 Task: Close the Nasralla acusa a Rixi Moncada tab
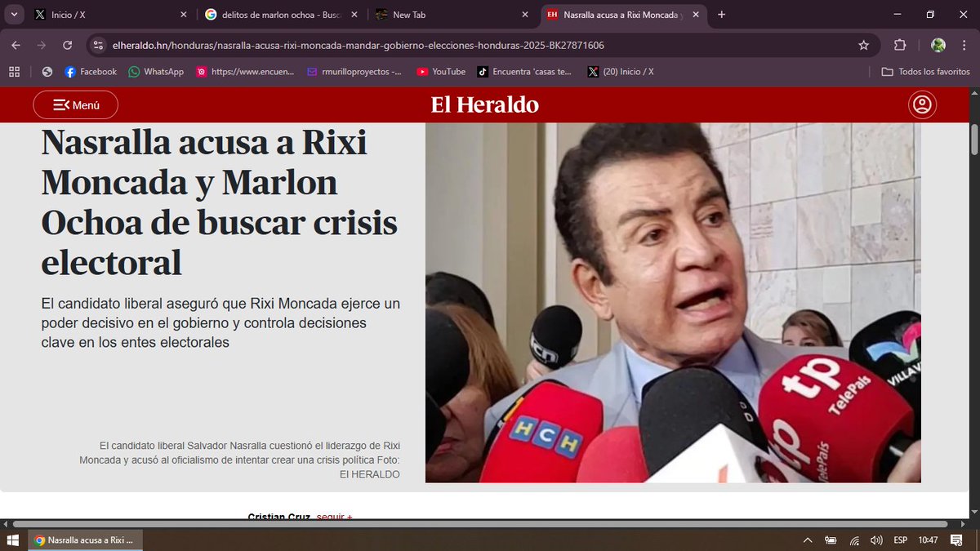pyautogui.click(x=697, y=15)
